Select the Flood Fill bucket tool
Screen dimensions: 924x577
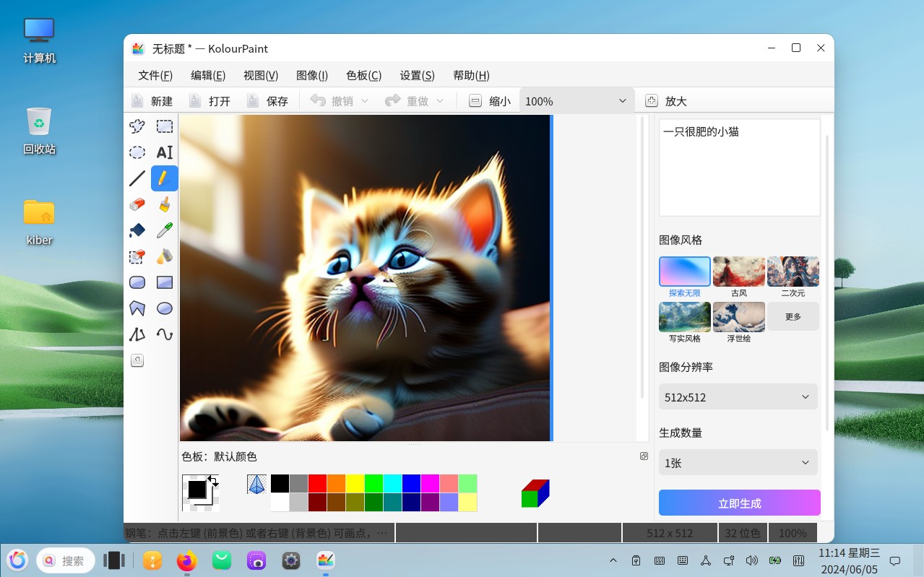click(x=137, y=230)
